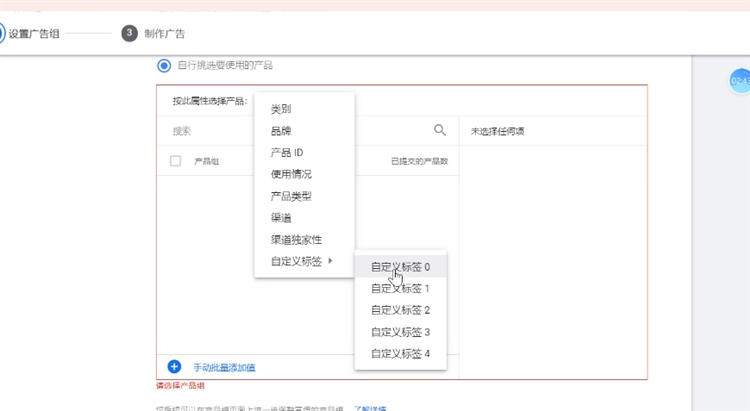
Task: Tick the 产品组 header checkbox
Action: (176, 161)
